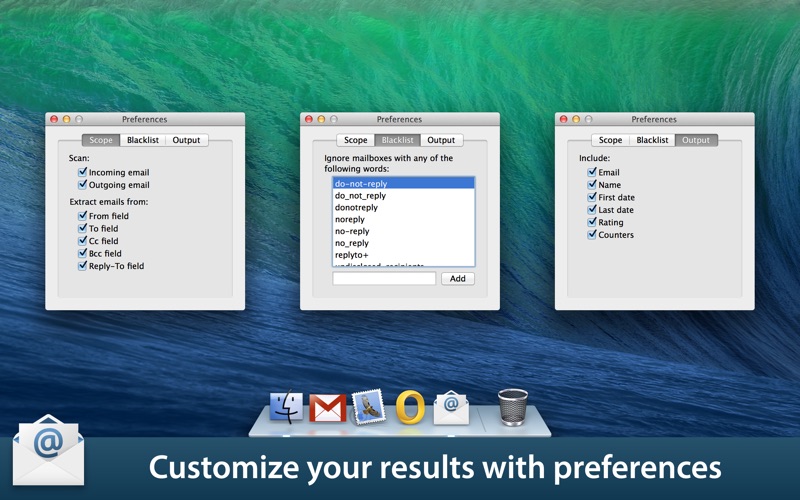This screenshot has width=800, height=500.
Task: Click Add button for blacklist word
Action: [458, 279]
